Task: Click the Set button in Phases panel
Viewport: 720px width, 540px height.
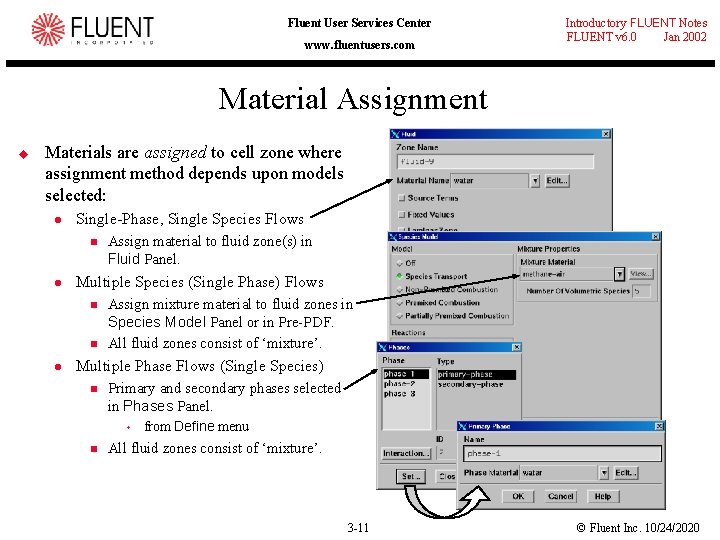Action: pos(411,476)
